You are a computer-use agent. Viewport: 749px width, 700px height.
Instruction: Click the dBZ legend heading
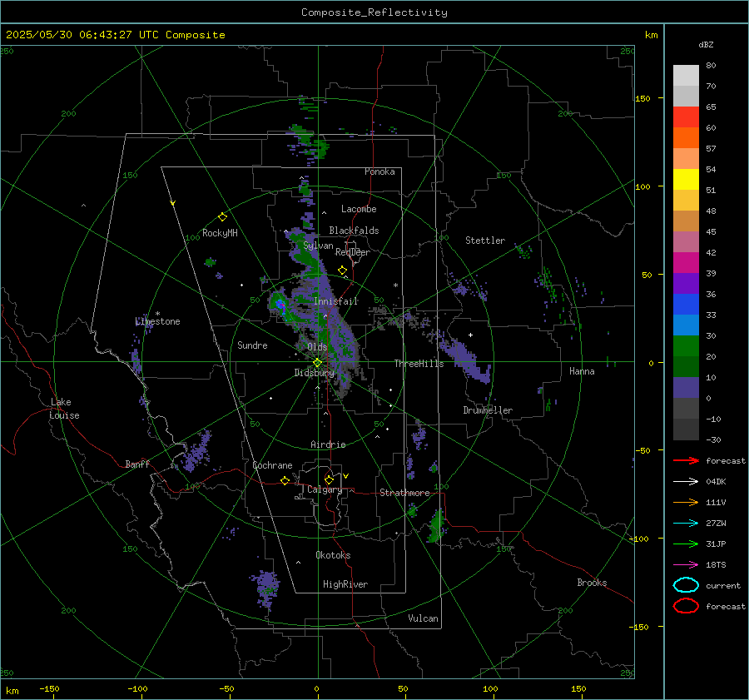[x=706, y=44]
